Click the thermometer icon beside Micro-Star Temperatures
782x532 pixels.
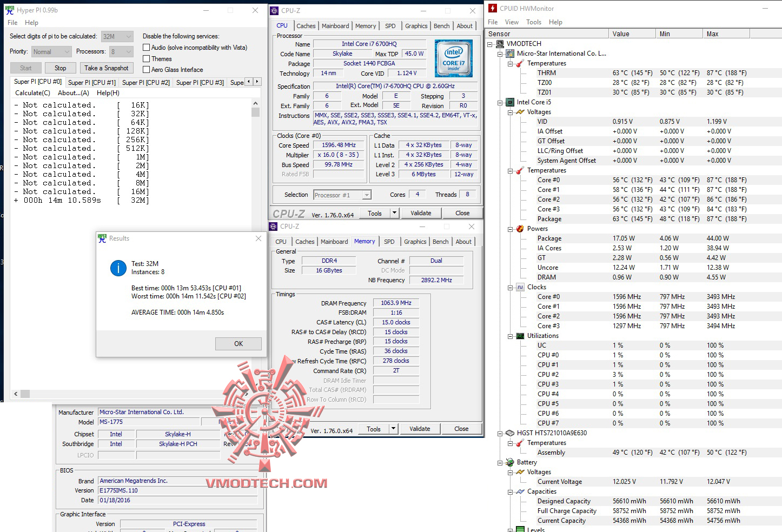pos(520,63)
